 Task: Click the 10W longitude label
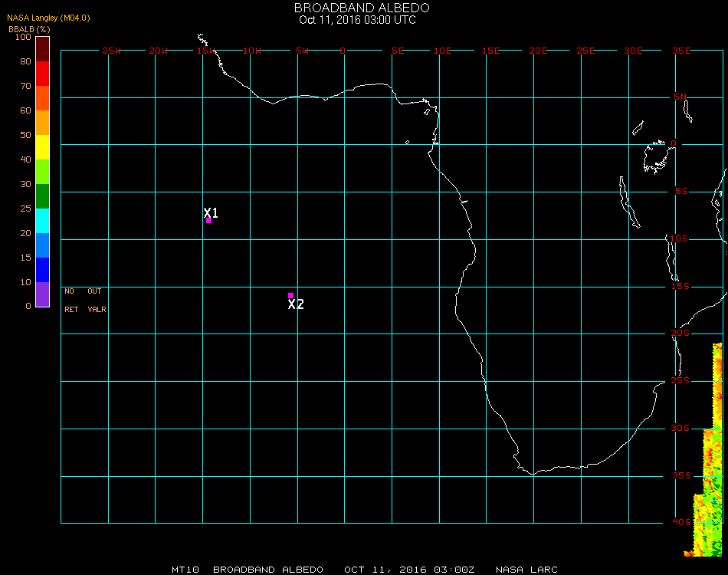(252, 51)
